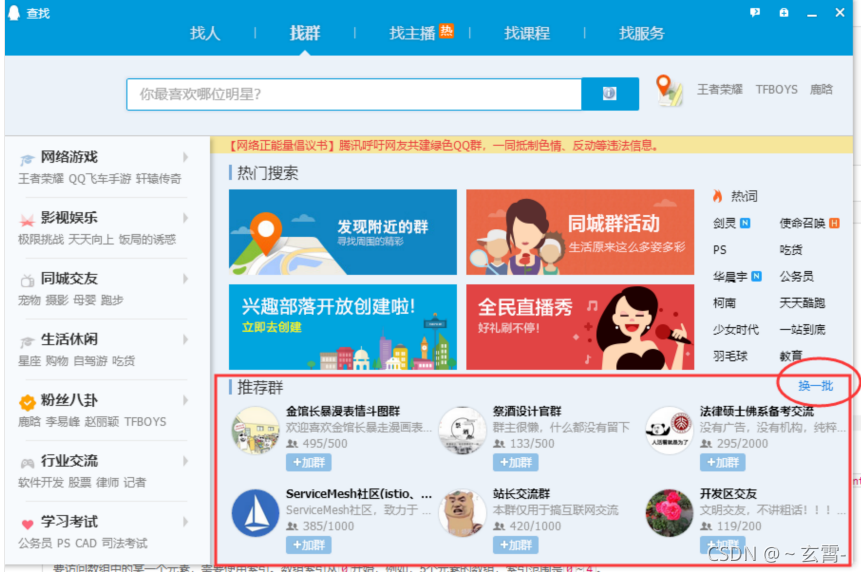Switch to 找人 tab
861x572 pixels.
205,33
